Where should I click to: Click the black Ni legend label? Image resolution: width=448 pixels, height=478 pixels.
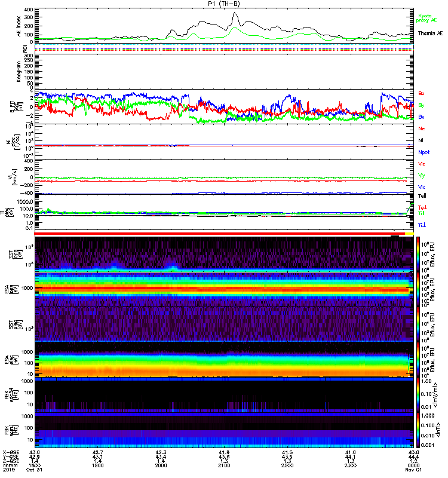[x=421, y=140]
